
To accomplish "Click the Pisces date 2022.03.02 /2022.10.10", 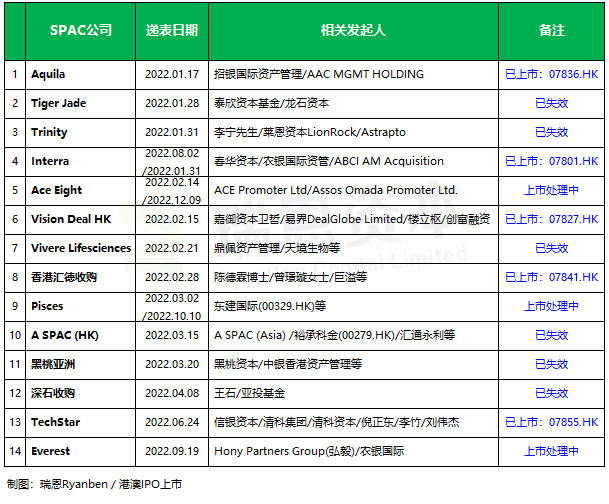I will [172, 307].
